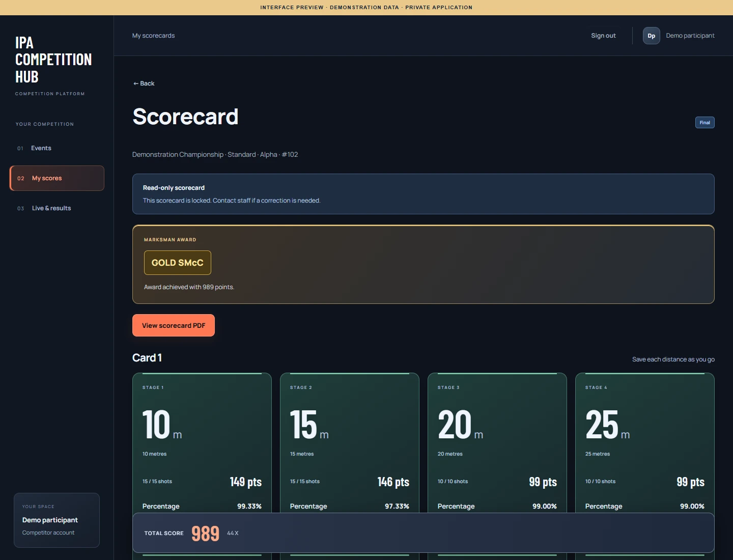Open the Events sidebar item
Viewport: 733px width, 560px height.
(x=57, y=148)
